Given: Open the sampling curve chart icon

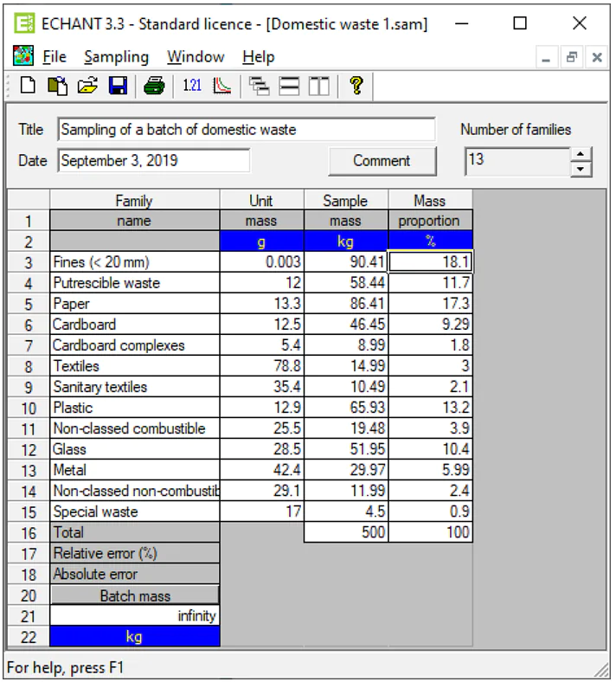Looking at the screenshot, I should (221, 85).
